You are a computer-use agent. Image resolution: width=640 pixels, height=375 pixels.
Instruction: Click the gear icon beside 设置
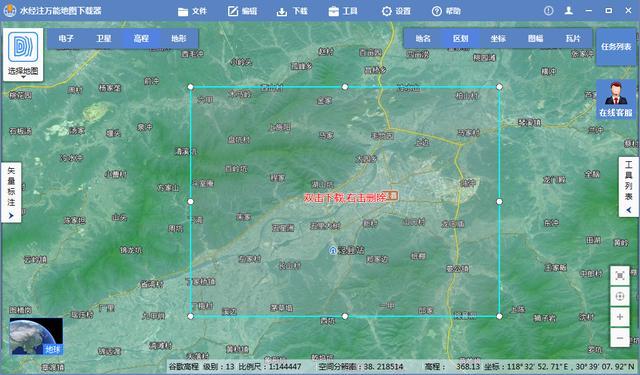tap(387, 11)
